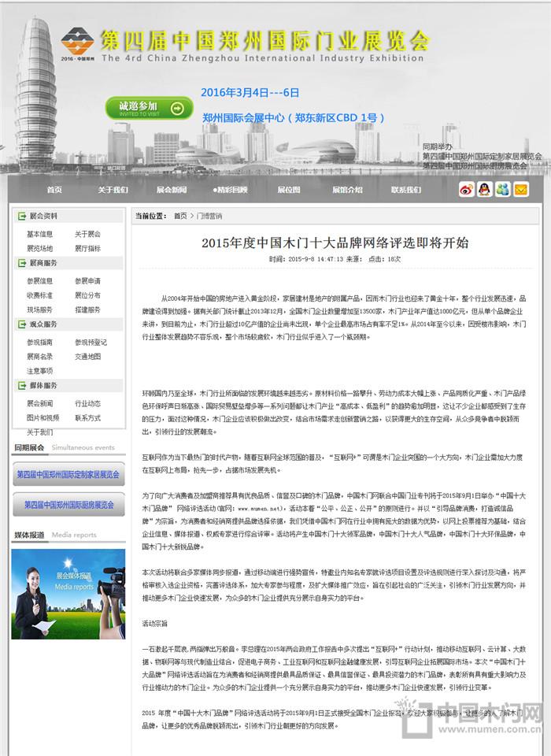Viewport: 551px width, 756px height.
Task: Open the 注意事项 sidebar link
Action: [x=40, y=371]
